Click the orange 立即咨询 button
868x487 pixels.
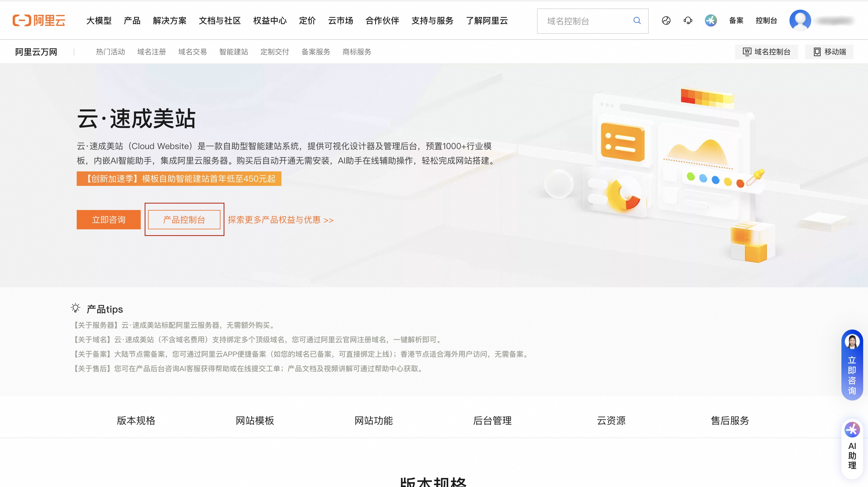tap(108, 220)
